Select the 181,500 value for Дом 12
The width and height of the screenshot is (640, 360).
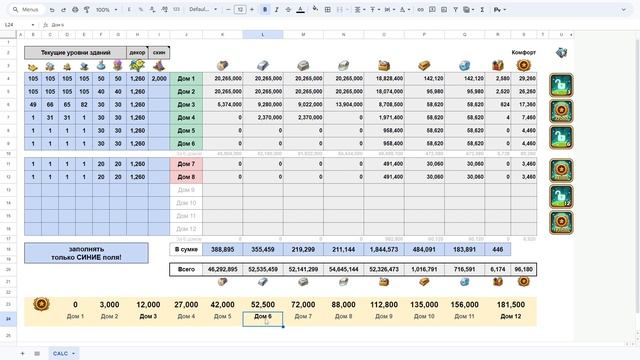click(511, 304)
